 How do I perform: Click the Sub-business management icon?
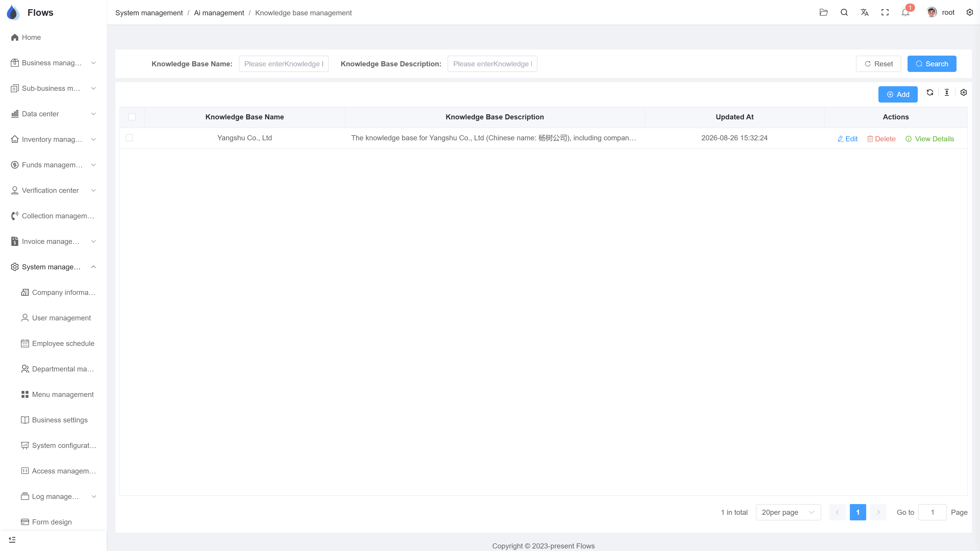tap(15, 88)
